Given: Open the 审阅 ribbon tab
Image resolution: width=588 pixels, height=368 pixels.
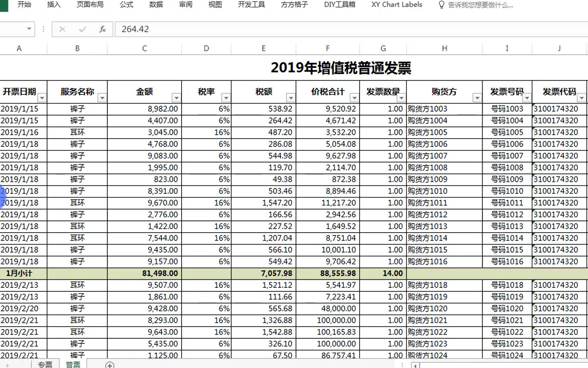Looking at the screenshot, I should click(x=186, y=5).
